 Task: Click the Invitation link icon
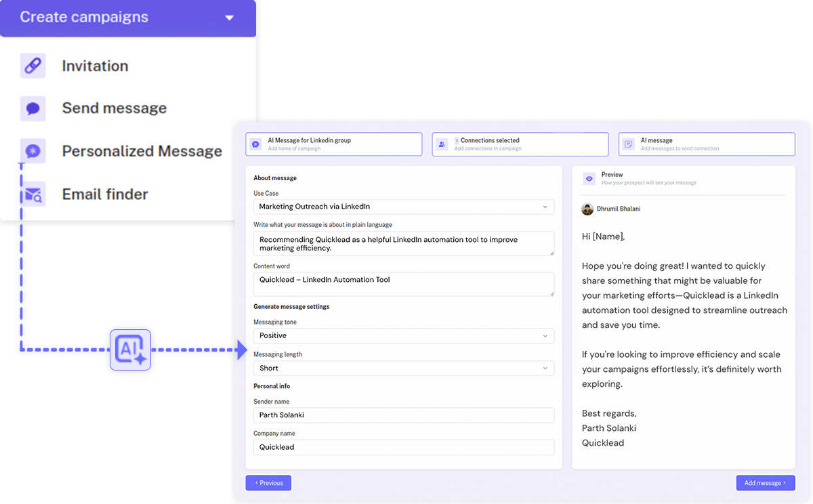coord(33,66)
